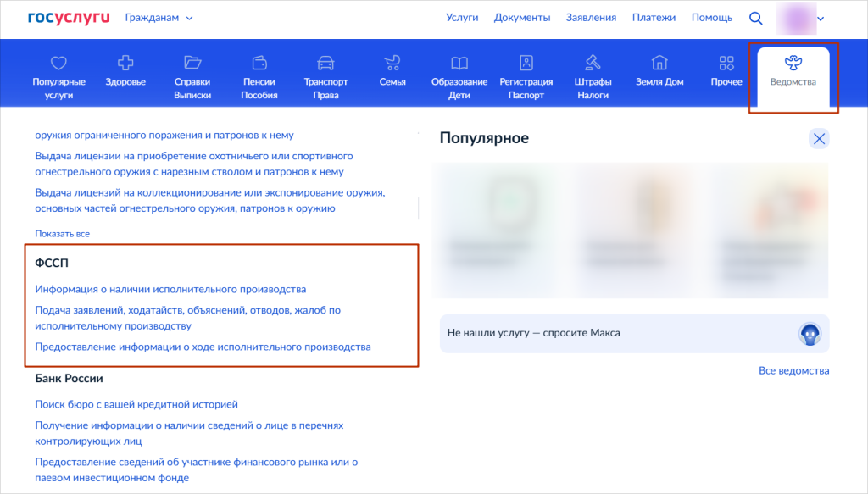Viewport: 868px width, 494px height.
Task: Choose the Транспорт Права car icon
Action: tap(325, 63)
